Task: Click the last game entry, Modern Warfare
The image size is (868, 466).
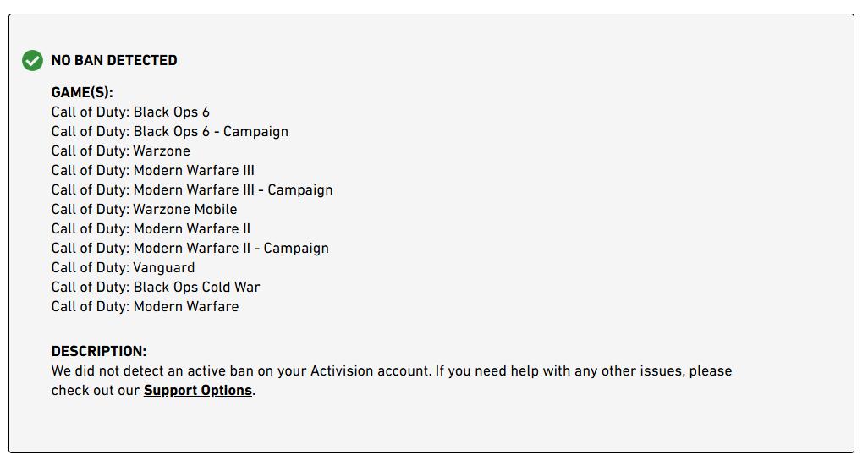Action: (x=145, y=307)
